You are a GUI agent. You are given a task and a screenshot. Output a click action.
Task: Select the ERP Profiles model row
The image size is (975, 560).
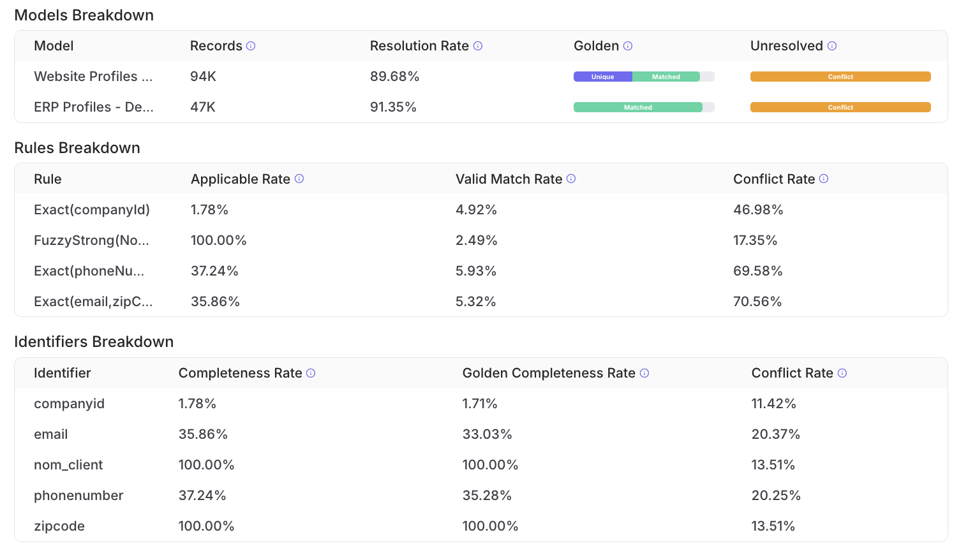tap(481, 107)
